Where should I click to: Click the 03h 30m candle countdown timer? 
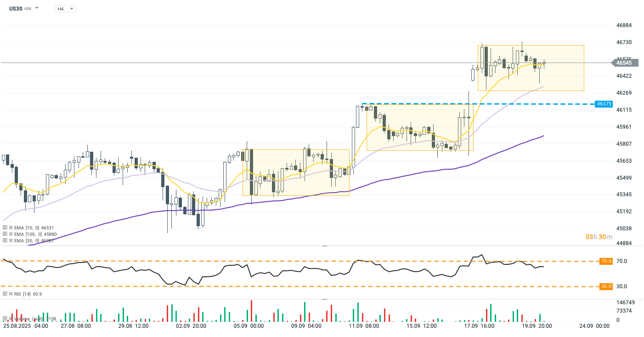pos(599,237)
